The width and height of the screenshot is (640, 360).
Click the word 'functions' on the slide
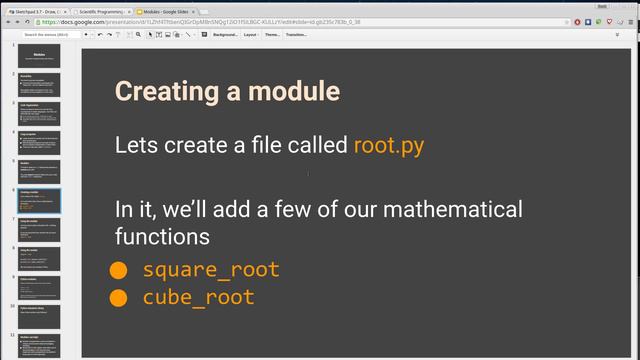[x=162, y=237]
